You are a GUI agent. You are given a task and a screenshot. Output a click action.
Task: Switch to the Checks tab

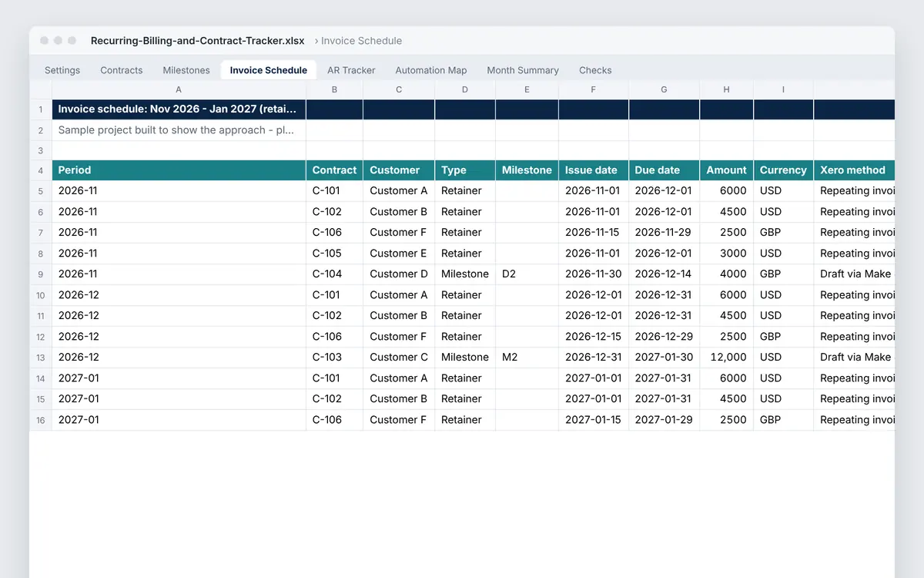(595, 70)
